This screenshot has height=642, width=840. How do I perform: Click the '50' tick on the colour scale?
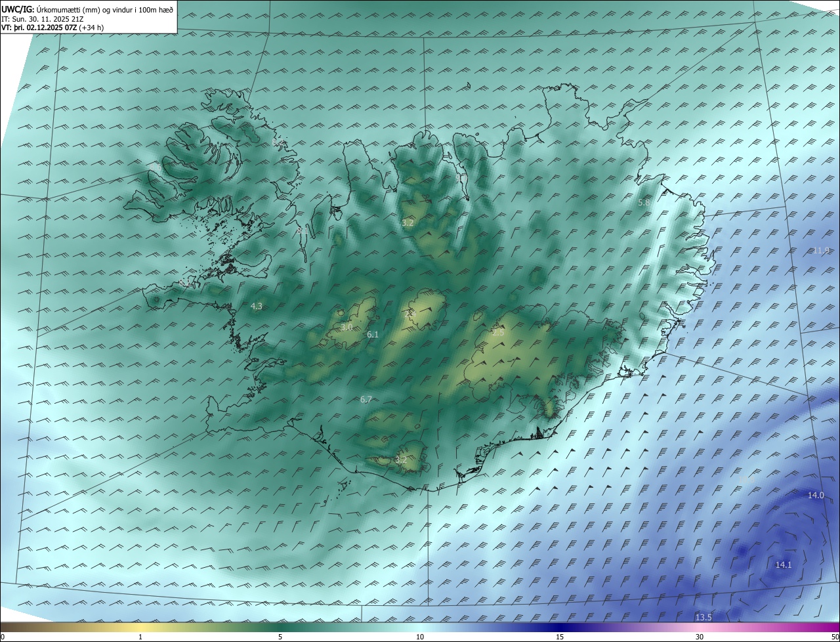835,637
